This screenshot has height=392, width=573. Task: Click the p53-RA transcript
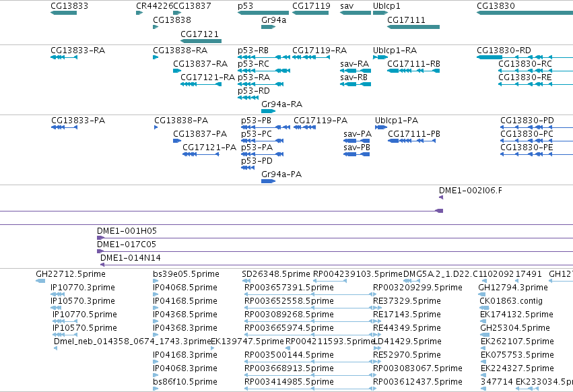(x=261, y=84)
